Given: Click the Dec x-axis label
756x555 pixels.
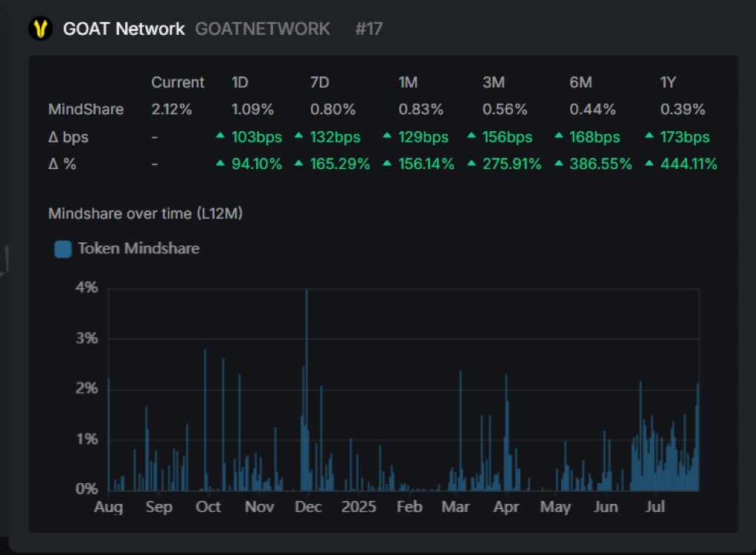Looking at the screenshot, I should pyautogui.click(x=308, y=507).
